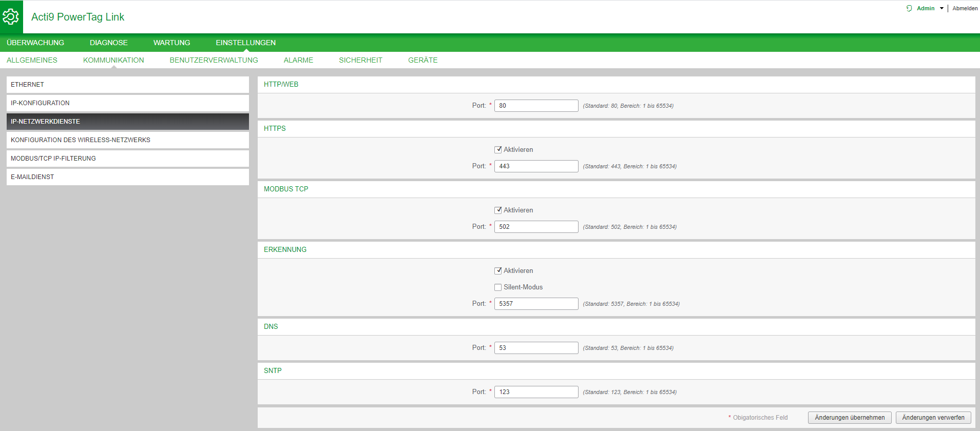Click the Abmelden logout link
Image resolution: width=980 pixels, height=431 pixels.
pyautogui.click(x=965, y=8)
